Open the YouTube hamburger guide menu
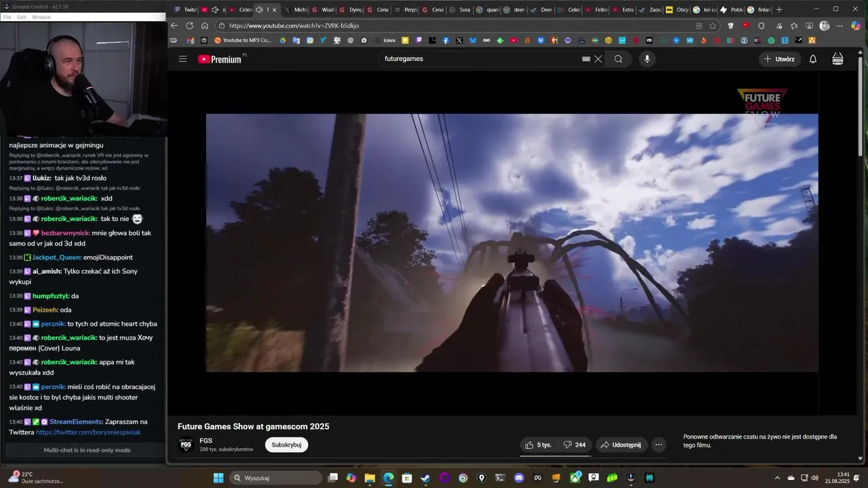The image size is (868, 488). (x=182, y=59)
